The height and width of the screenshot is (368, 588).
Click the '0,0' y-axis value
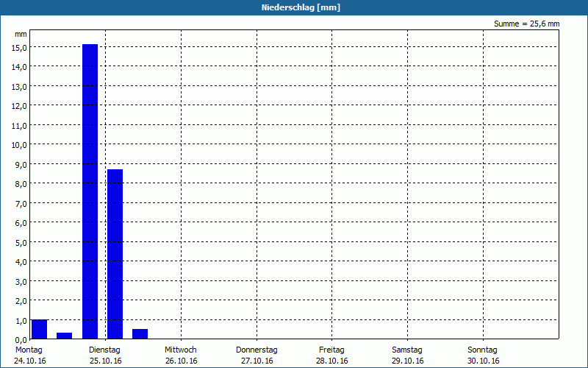21,340
